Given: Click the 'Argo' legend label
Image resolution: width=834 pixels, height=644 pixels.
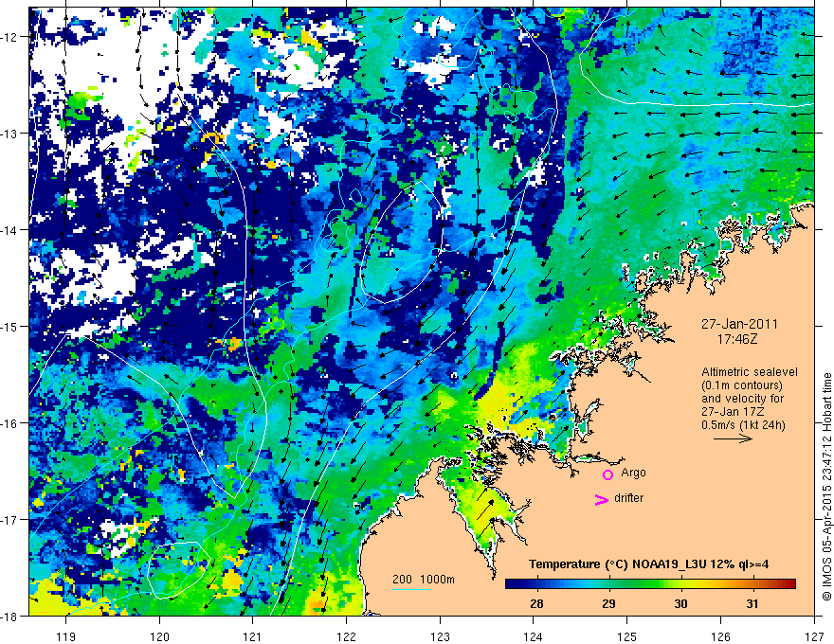Looking at the screenshot, I should 633,473.
